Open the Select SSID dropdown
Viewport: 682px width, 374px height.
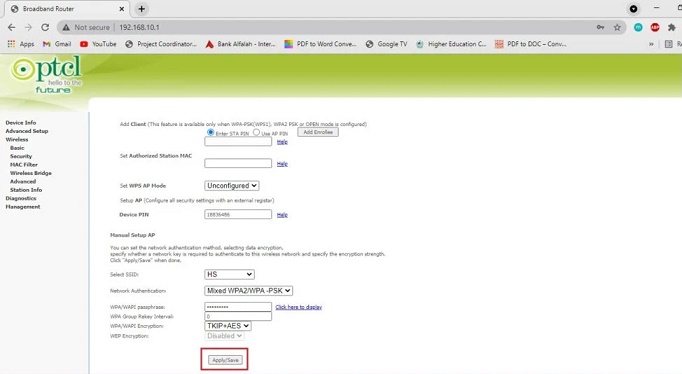click(229, 274)
